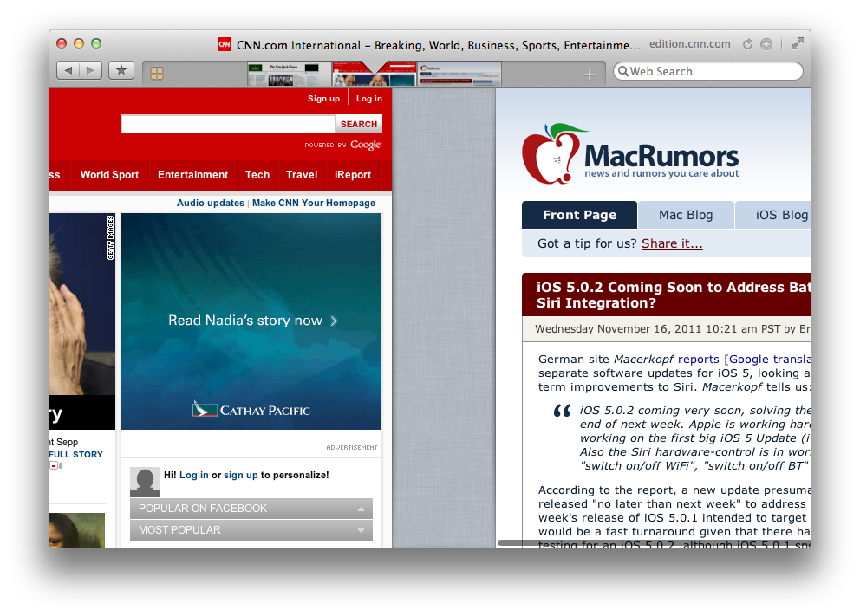Screen dimensions: 860x616
Task: Open the Travel section on CNN
Action: click(x=302, y=175)
